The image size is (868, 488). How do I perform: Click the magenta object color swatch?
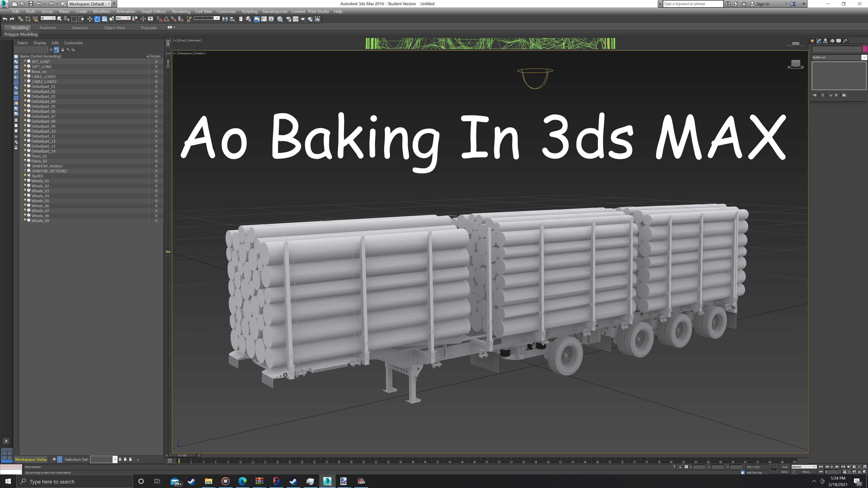tap(865, 49)
